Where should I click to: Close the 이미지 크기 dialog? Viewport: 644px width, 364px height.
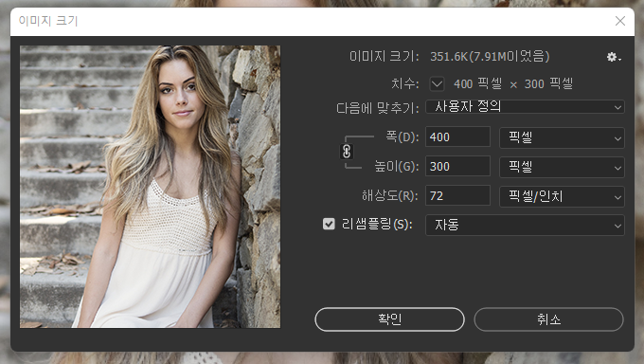619,21
